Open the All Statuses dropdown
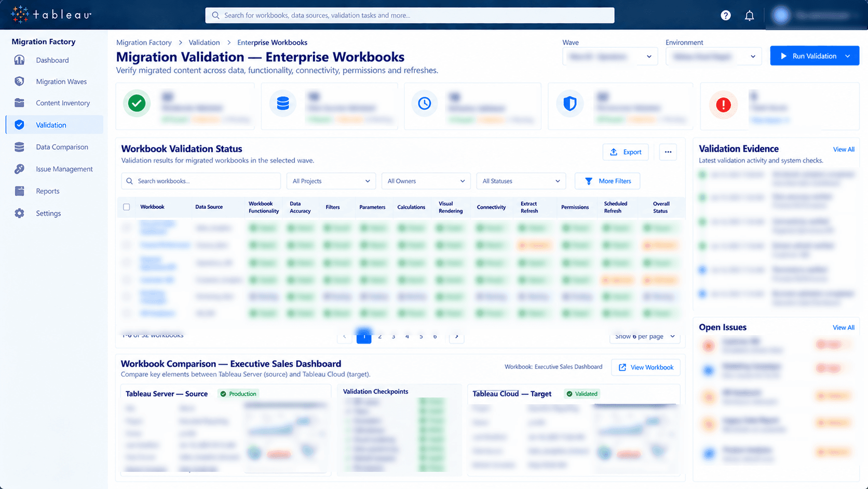868x489 pixels. (521, 181)
